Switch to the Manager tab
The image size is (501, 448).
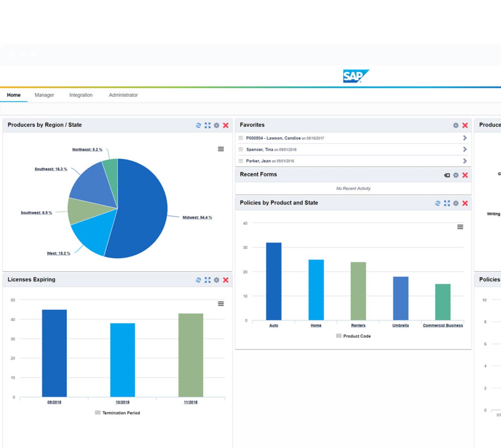[x=44, y=95]
